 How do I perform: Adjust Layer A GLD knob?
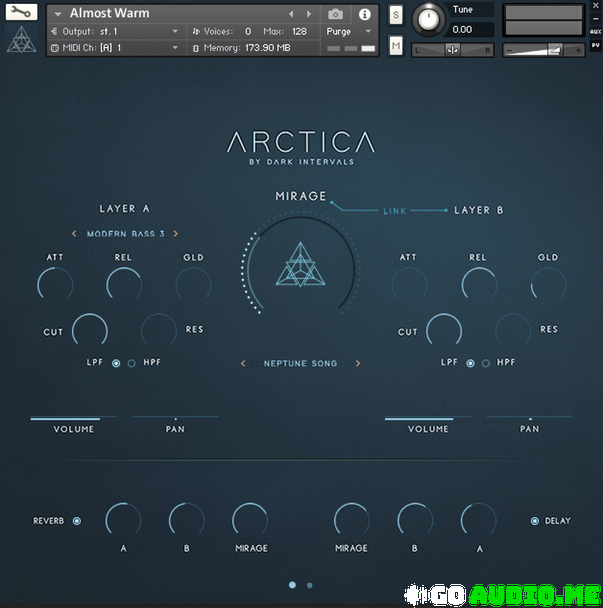click(193, 285)
